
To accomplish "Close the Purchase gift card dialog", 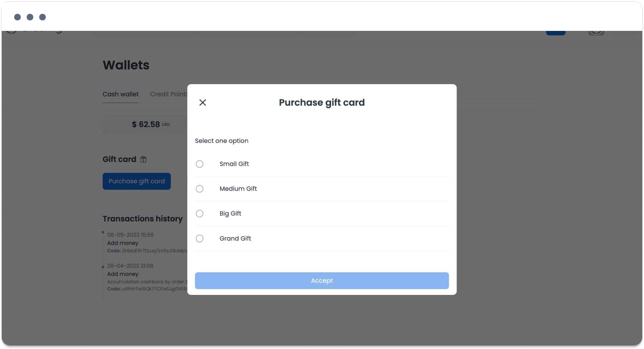I will 203,103.
